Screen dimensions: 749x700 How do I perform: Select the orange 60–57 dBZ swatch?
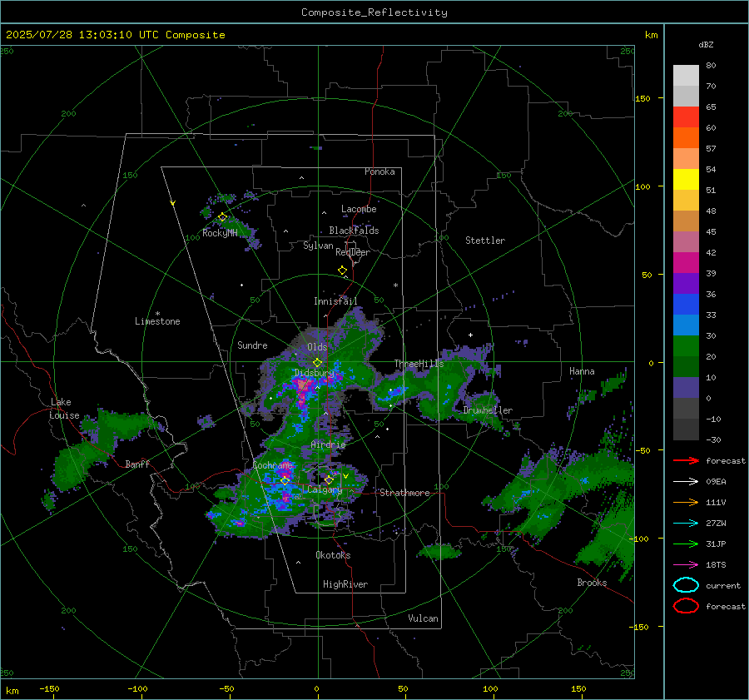tap(686, 138)
